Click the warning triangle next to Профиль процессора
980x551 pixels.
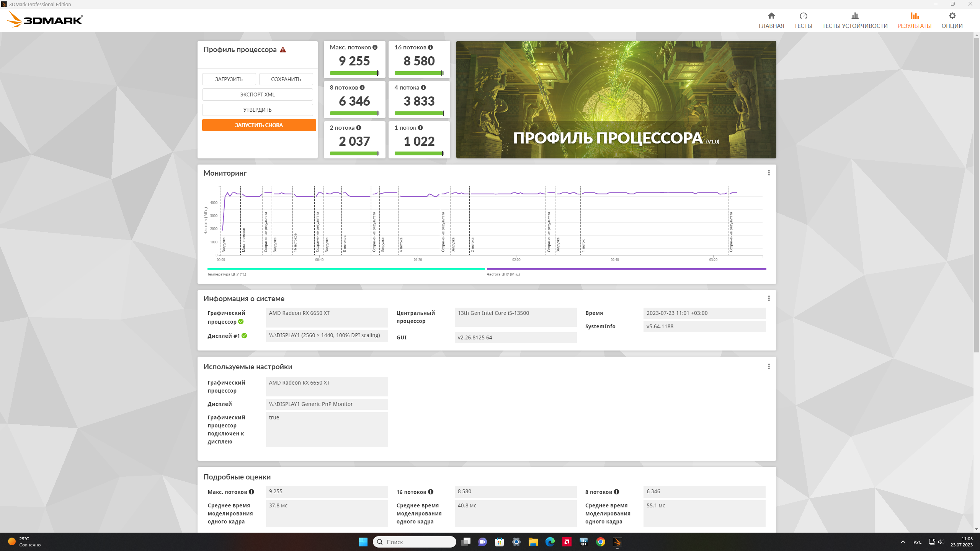tap(283, 50)
